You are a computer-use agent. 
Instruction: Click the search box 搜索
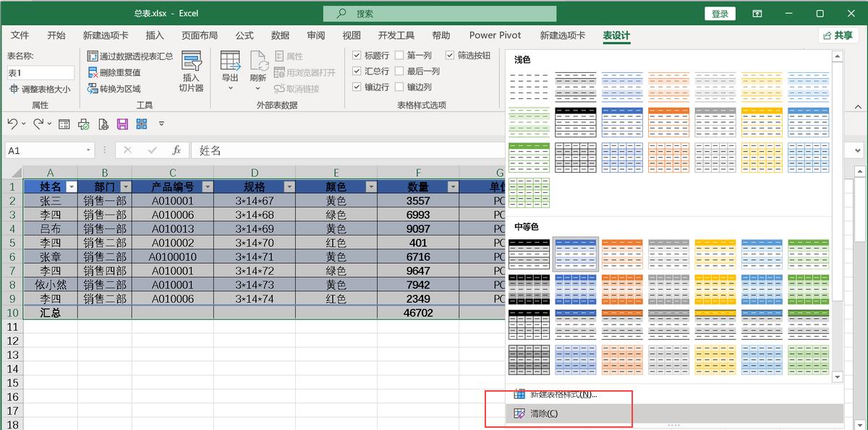tap(440, 14)
